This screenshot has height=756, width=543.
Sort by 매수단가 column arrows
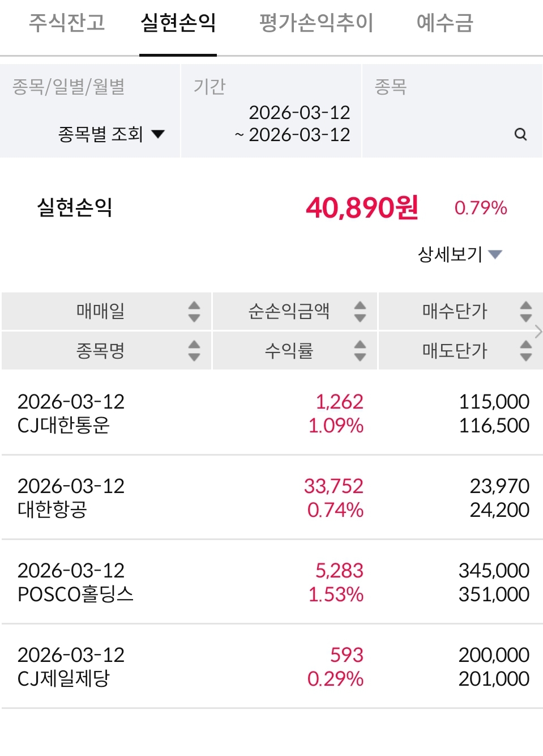pos(526,311)
